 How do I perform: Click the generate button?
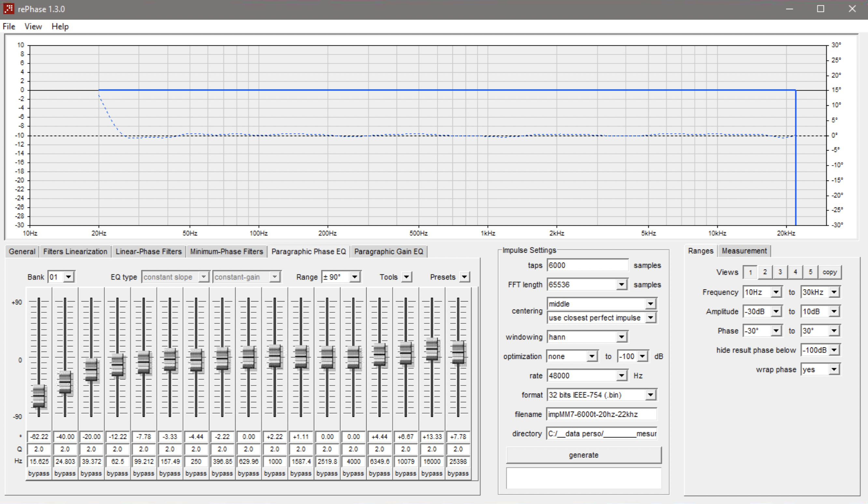click(x=583, y=455)
